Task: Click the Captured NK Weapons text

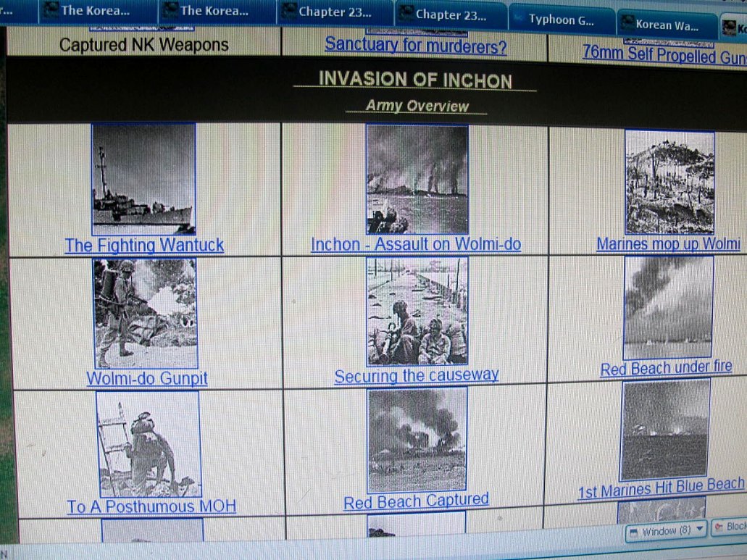Action: point(144,45)
